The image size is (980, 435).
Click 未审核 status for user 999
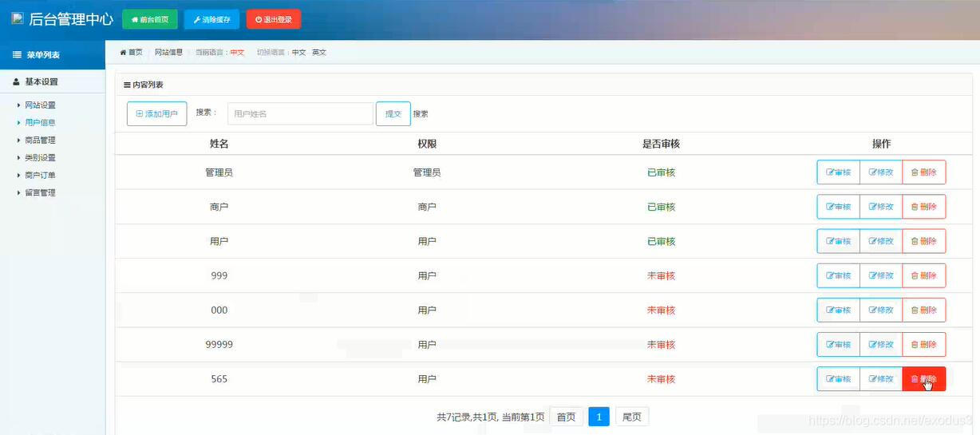click(661, 275)
